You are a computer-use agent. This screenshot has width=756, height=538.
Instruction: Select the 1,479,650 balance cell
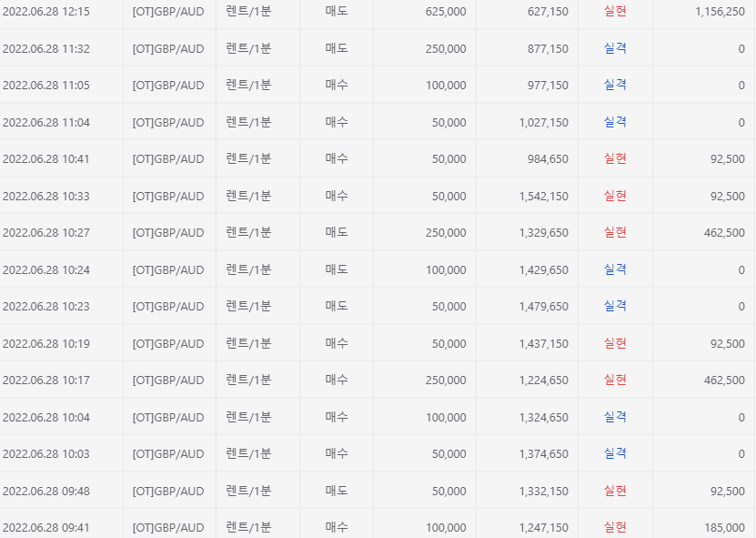544,307
